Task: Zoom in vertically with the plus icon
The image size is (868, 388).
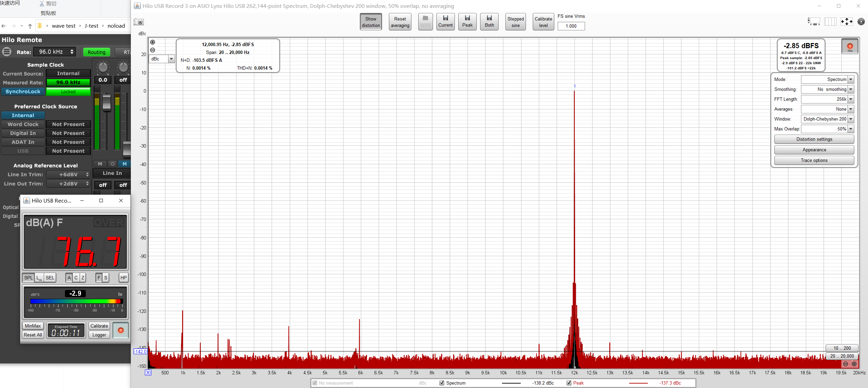Action: (153, 42)
